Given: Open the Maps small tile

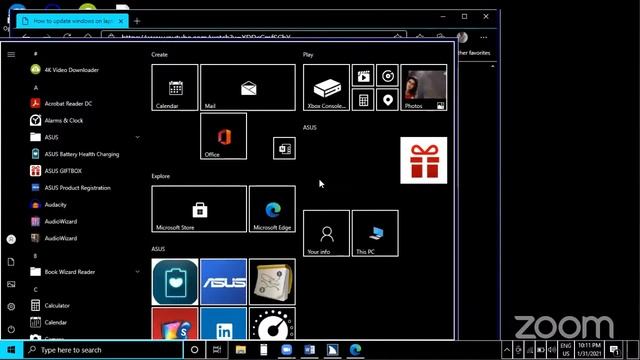Looking at the screenshot, I should (387, 100).
